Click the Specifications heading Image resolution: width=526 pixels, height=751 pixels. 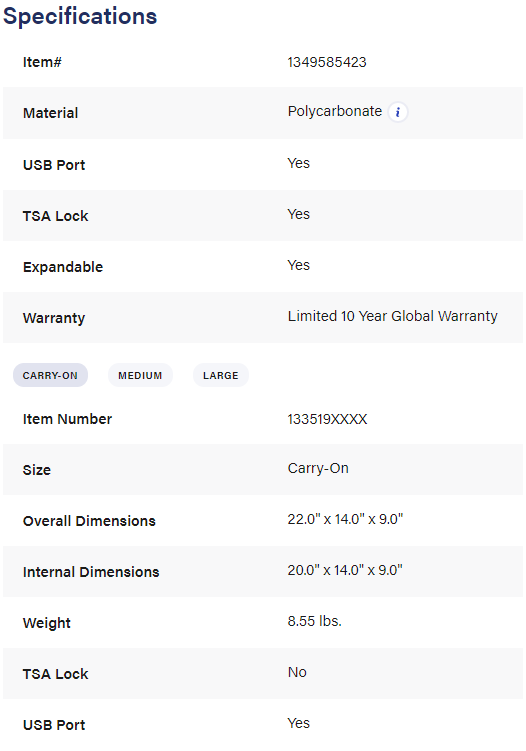(80, 16)
